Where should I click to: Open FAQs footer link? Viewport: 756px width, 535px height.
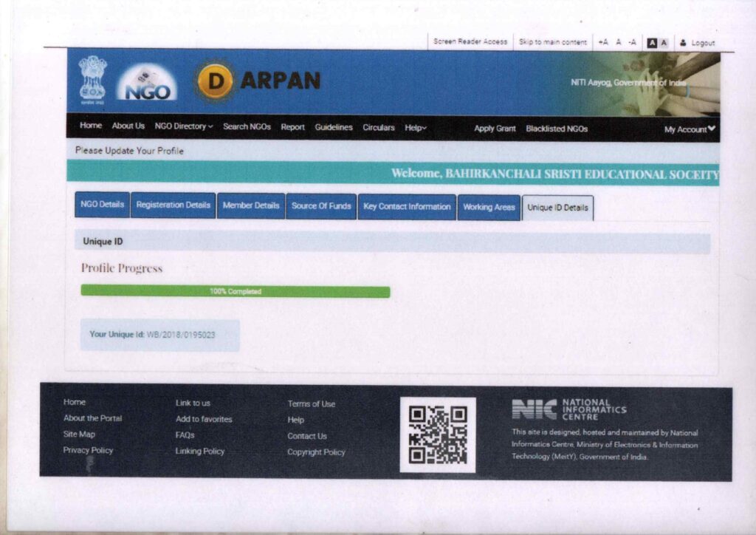[185, 435]
